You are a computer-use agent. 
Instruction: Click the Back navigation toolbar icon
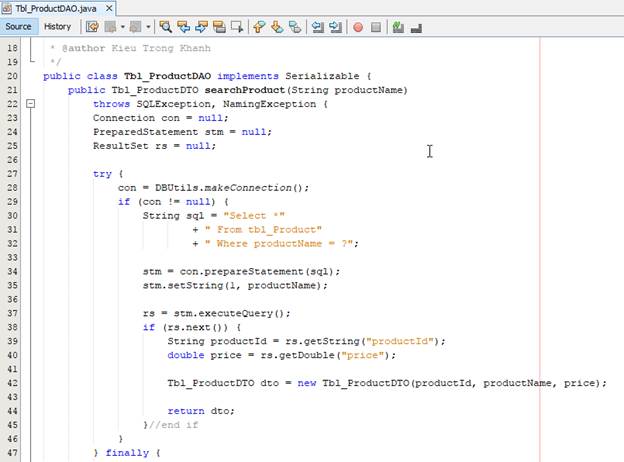click(110, 27)
